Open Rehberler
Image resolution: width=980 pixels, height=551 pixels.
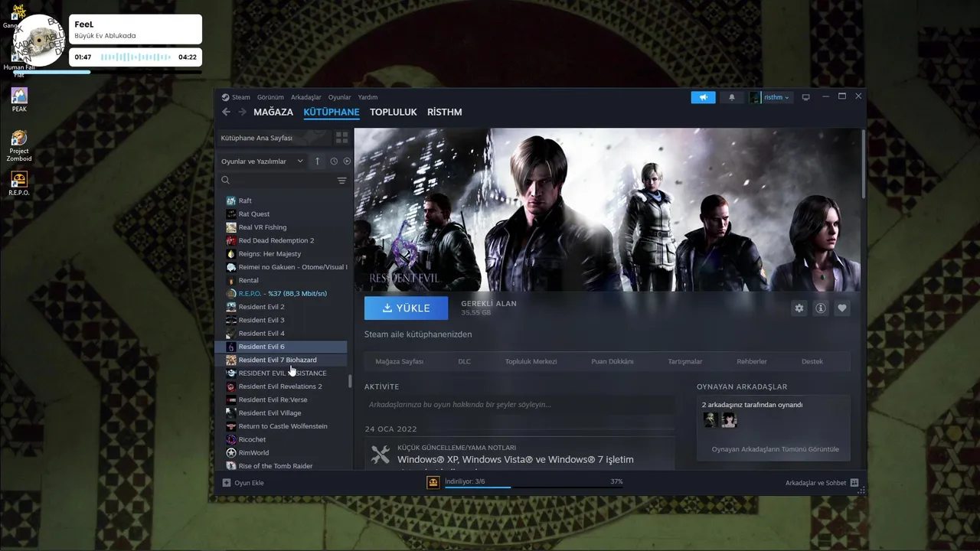pyautogui.click(x=751, y=361)
